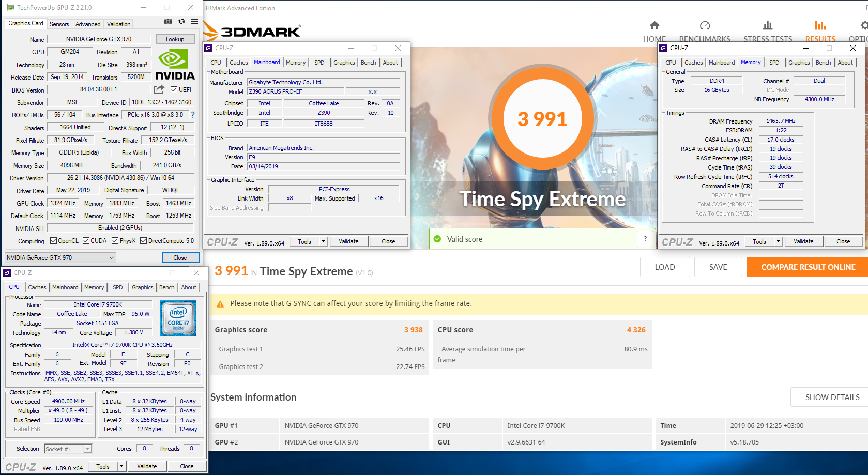The width and height of the screenshot is (868, 475).
Task: Click Close button in GPU-Z
Action: click(180, 258)
